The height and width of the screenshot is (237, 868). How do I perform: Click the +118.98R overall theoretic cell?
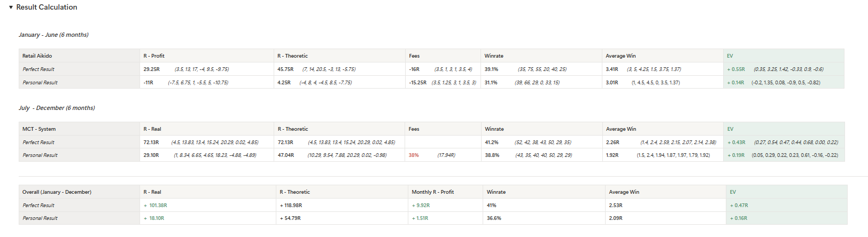pyautogui.click(x=342, y=205)
